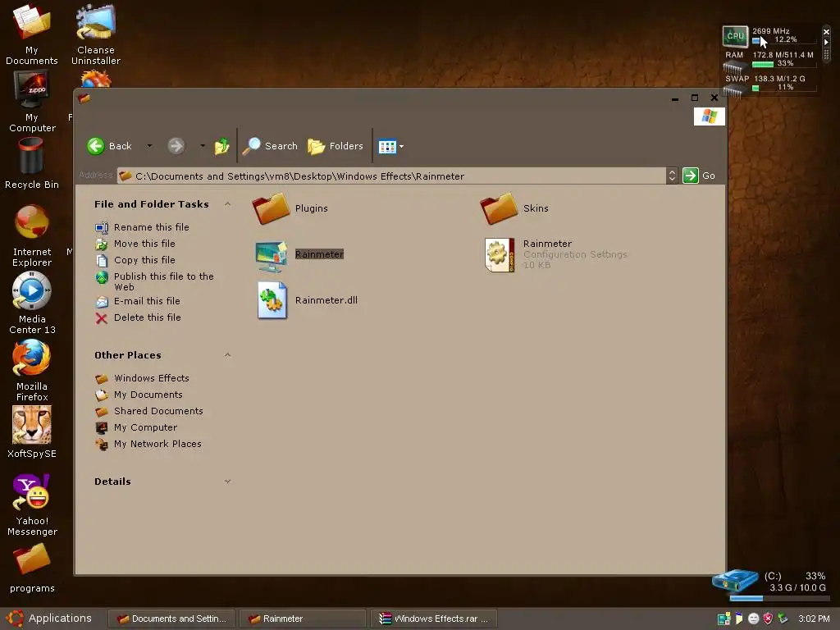Close the Rainmeter system monitor widget
840x630 pixels.
point(825,32)
